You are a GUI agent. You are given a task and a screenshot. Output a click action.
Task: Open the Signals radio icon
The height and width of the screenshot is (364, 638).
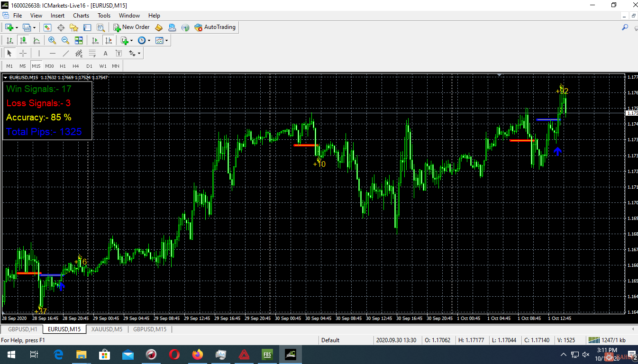pyautogui.click(x=185, y=27)
